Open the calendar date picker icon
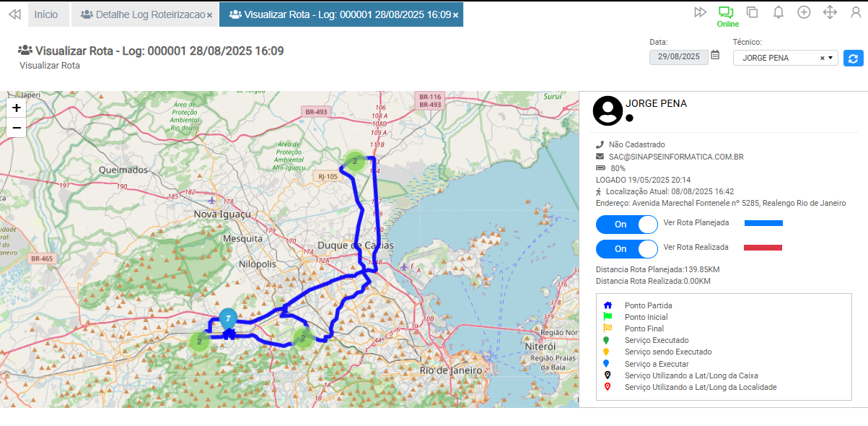 [x=715, y=55]
